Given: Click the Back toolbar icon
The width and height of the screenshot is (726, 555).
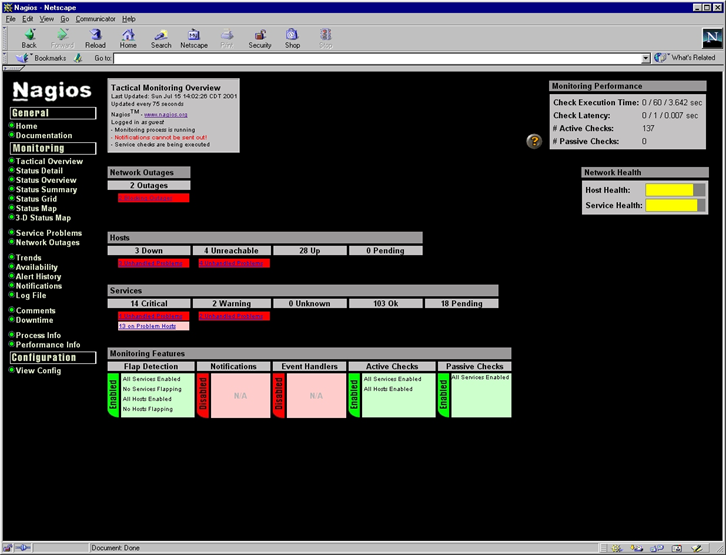Looking at the screenshot, I should coord(29,35).
